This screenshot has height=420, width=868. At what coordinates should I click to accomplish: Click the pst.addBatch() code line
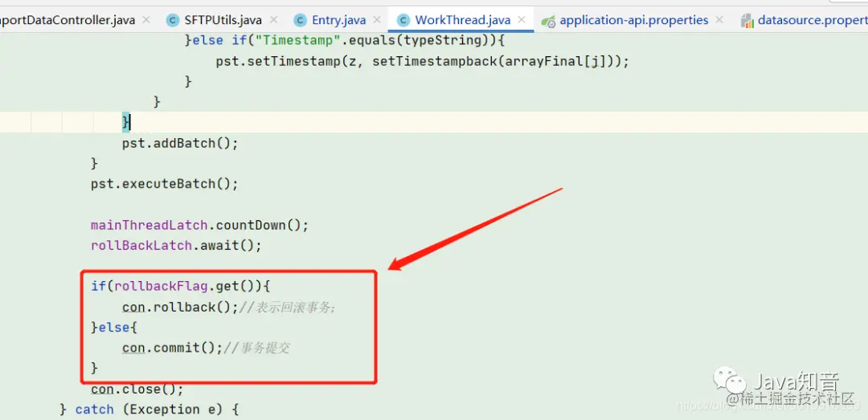point(181,143)
